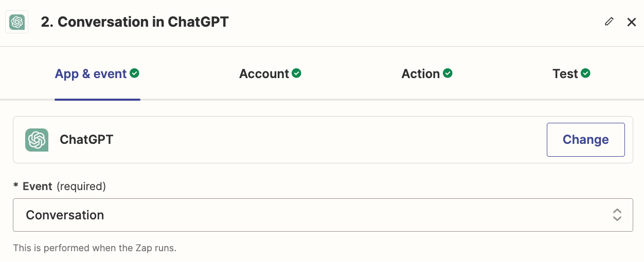Click the green check badge next to Test
This screenshot has width=644, height=262.
click(586, 73)
